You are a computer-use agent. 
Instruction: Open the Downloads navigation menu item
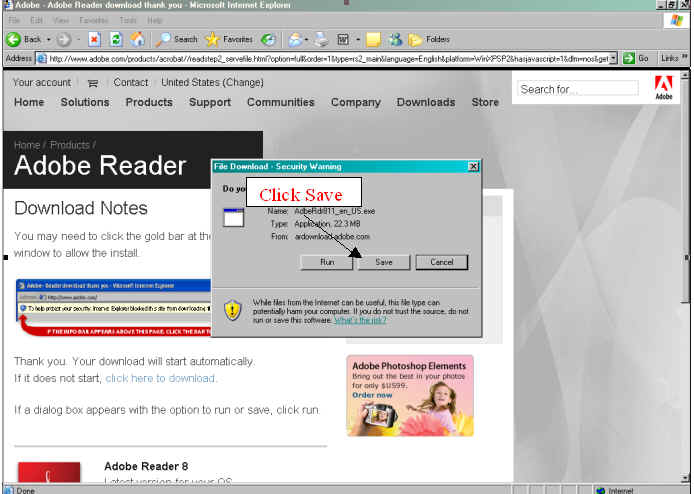point(425,102)
